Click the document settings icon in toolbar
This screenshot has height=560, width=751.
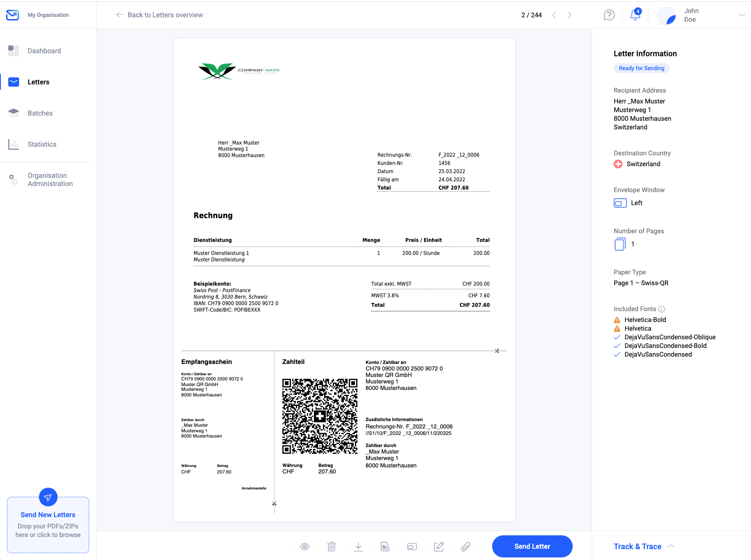385,547
